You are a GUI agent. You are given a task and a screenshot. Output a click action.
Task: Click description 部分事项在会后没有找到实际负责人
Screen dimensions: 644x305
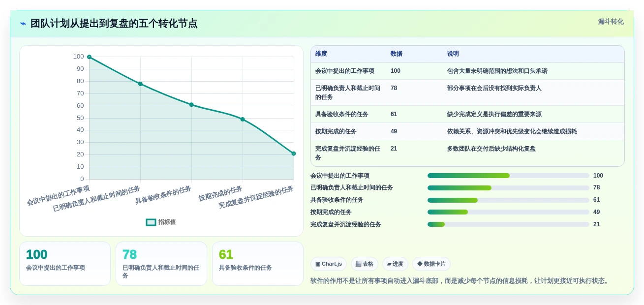tap(494, 89)
